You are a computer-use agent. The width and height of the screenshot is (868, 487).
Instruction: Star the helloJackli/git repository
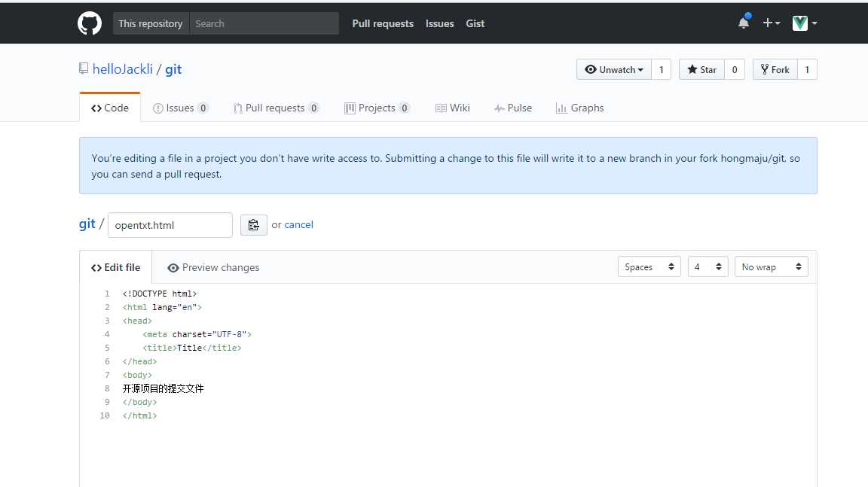[x=701, y=70]
